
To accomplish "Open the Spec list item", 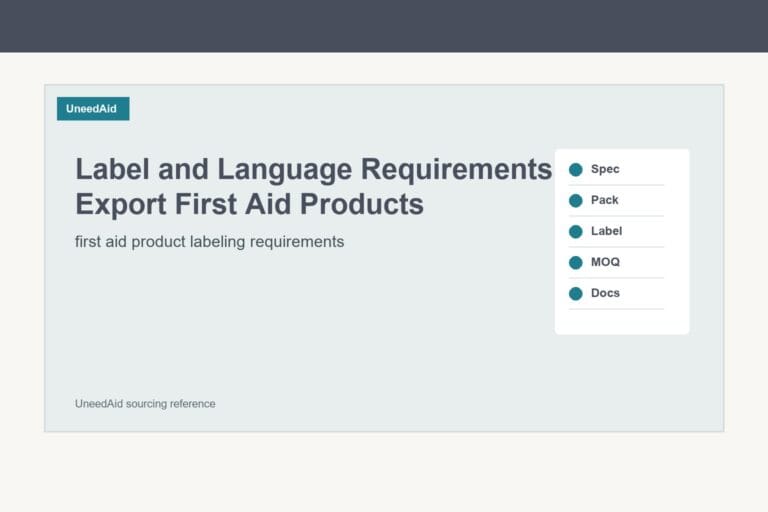I will click(x=616, y=170).
